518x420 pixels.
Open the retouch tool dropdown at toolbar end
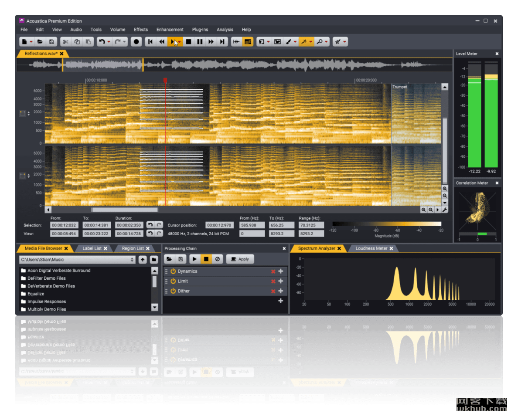point(344,42)
